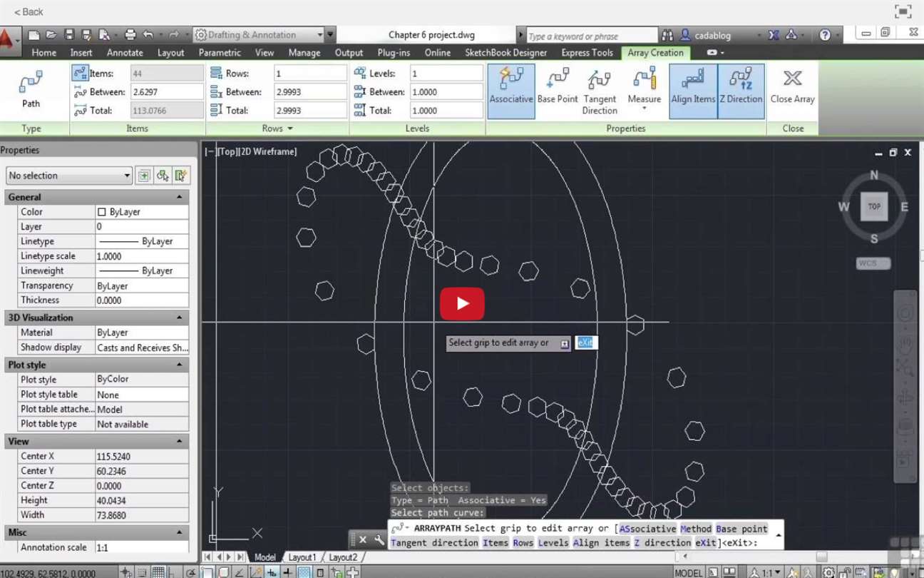This screenshot has width=924, height=578.
Task: Click the Select Objects icon in Properties
Action: click(x=163, y=176)
